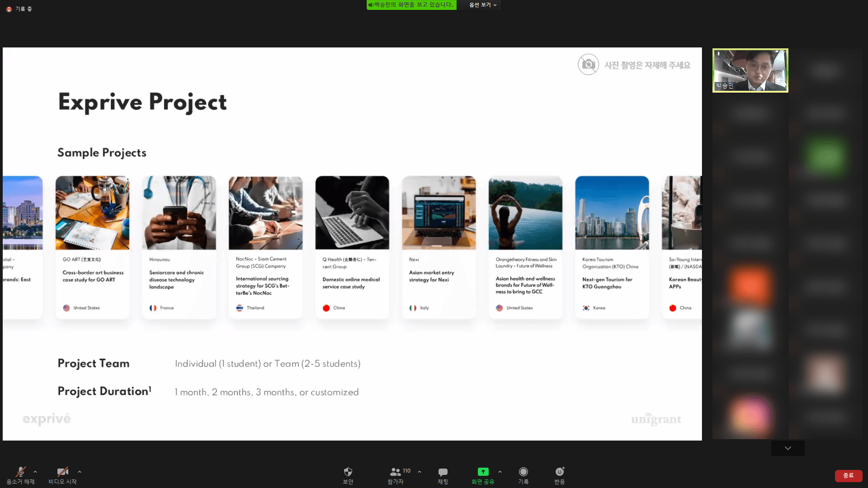This screenshot has height=488, width=868.
Task: Click 'International sourcing strategy' text on NocNoc card
Action: click(262, 286)
